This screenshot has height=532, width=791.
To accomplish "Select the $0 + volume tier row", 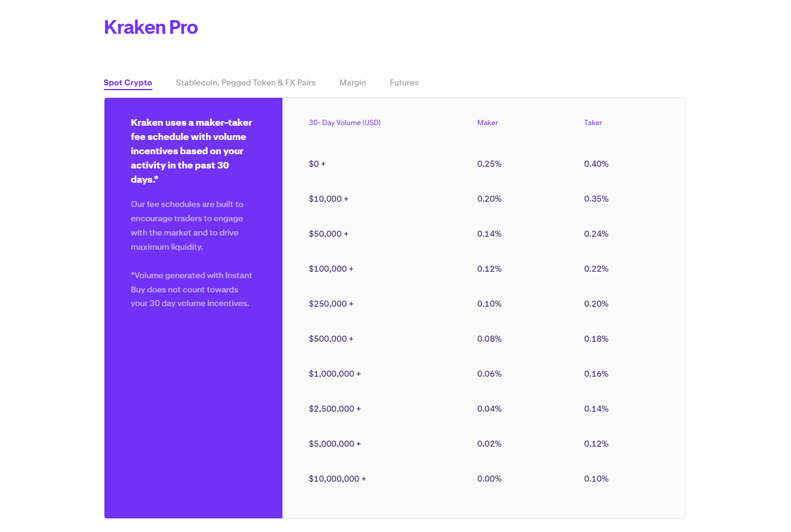I will point(317,164).
